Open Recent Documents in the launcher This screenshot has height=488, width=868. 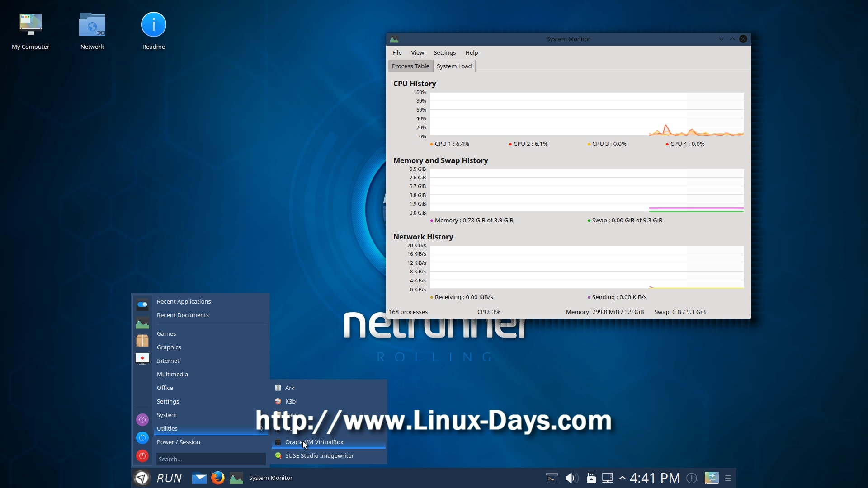[211, 315]
